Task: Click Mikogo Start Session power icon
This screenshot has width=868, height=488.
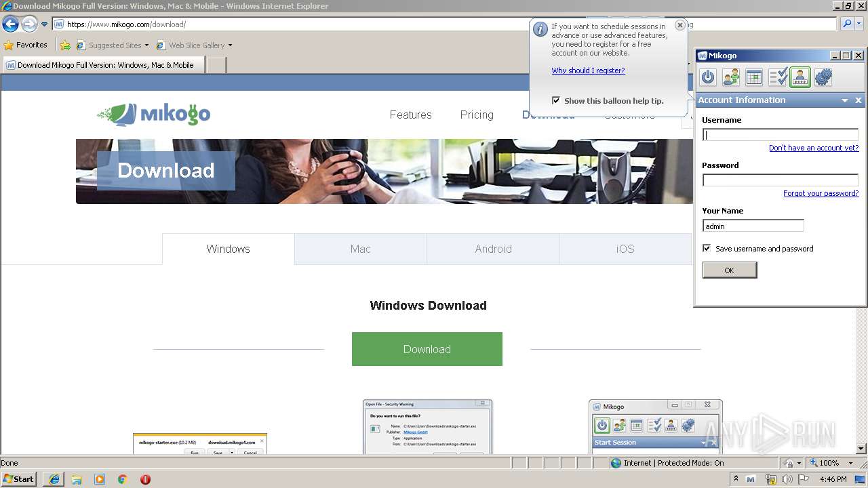Action: tap(708, 77)
